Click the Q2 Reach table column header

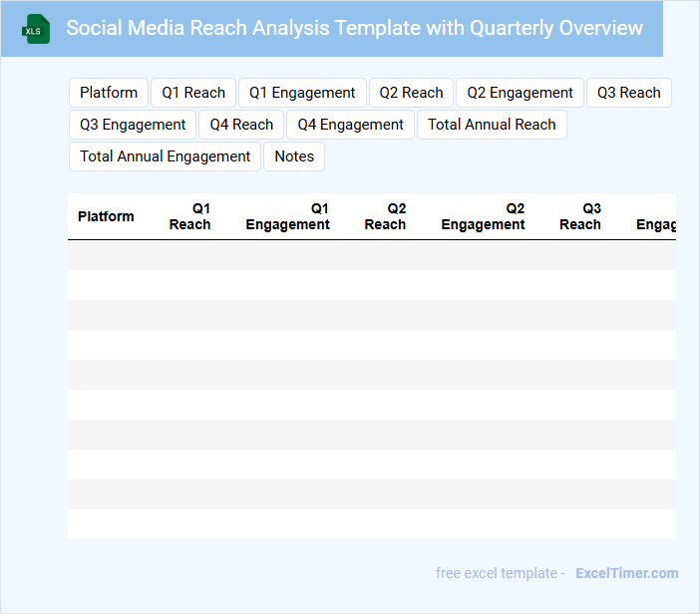(x=385, y=216)
